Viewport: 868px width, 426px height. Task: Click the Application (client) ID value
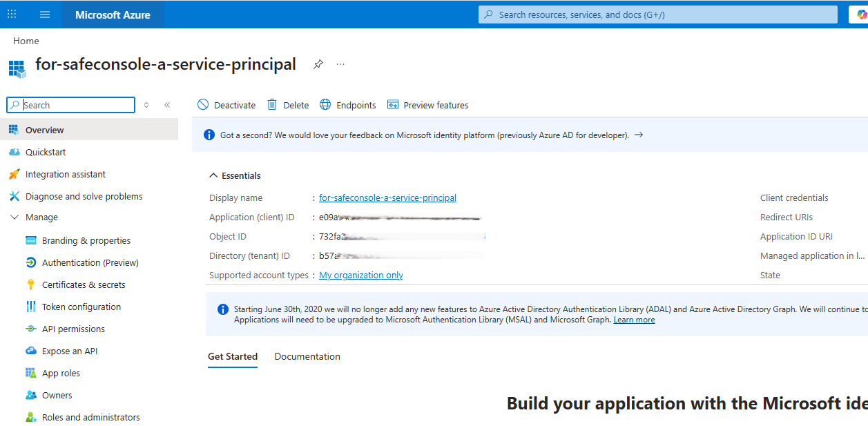click(399, 217)
